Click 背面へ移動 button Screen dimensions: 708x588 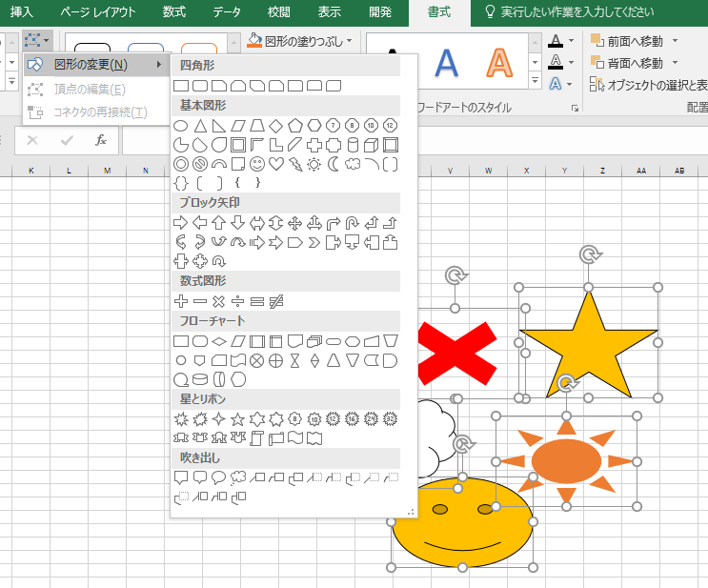(627, 63)
